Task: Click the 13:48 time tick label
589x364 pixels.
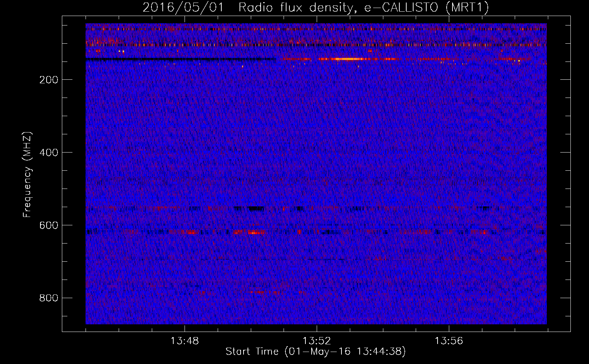Action: pos(185,341)
